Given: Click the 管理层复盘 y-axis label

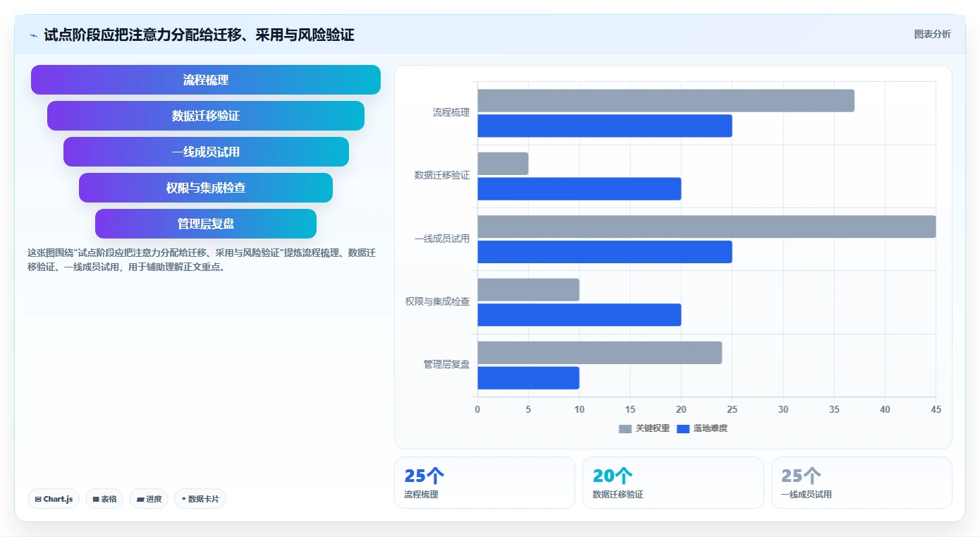Looking at the screenshot, I should pyautogui.click(x=446, y=365).
